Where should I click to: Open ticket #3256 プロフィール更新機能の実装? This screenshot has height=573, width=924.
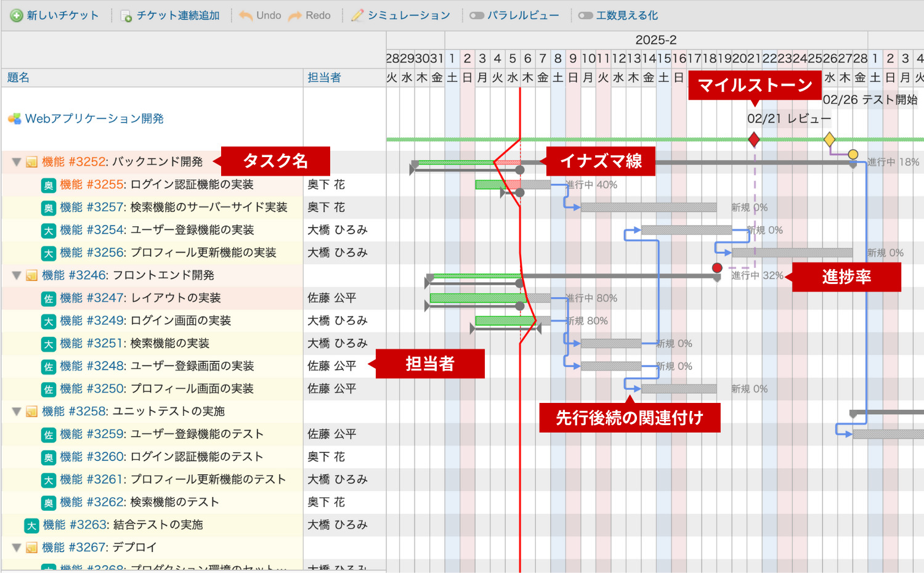click(x=168, y=253)
